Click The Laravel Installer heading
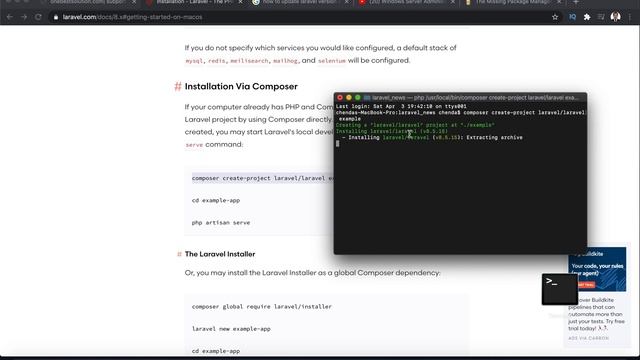The height and width of the screenshot is (360, 640). pyautogui.click(x=220, y=254)
